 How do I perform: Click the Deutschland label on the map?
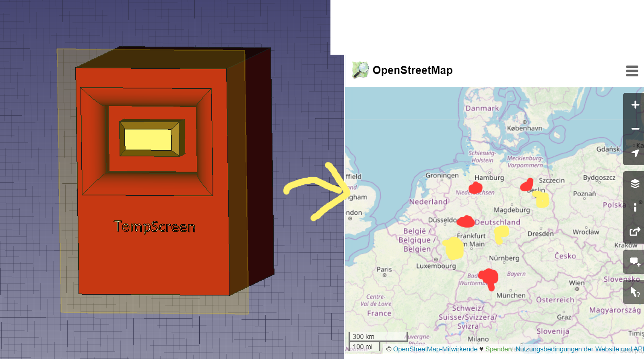point(497,222)
